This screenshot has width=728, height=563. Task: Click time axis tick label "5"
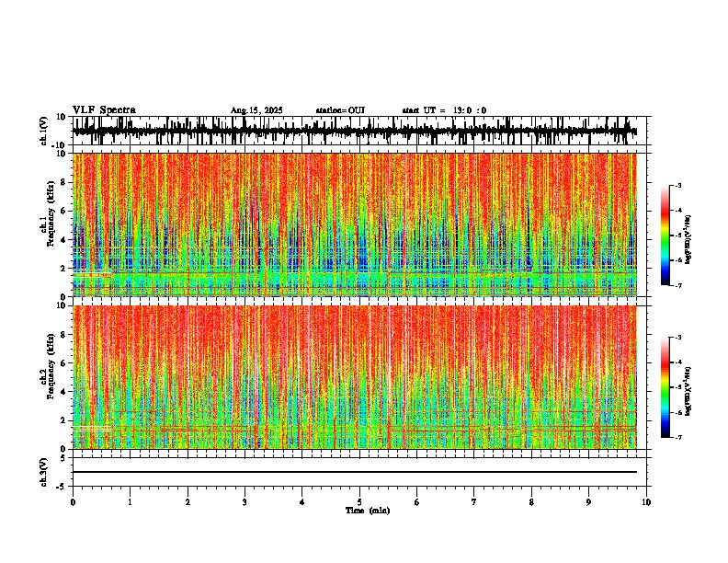point(359,502)
